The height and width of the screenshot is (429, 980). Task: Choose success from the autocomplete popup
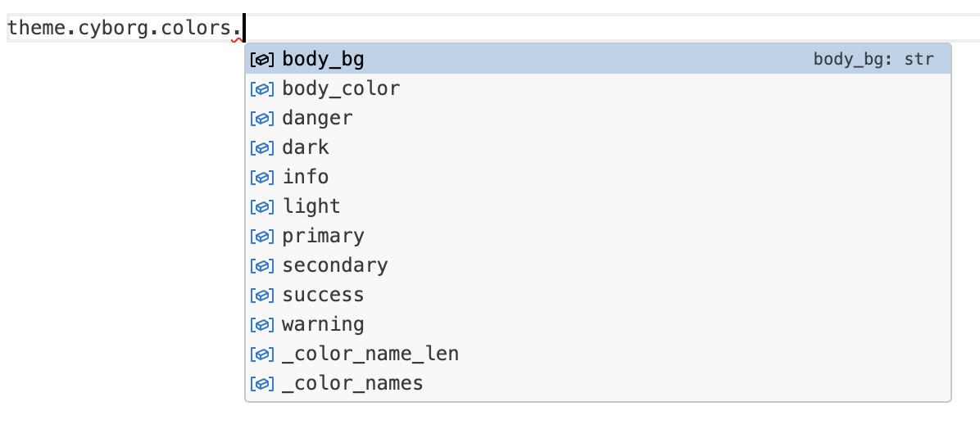coord(323,295)
